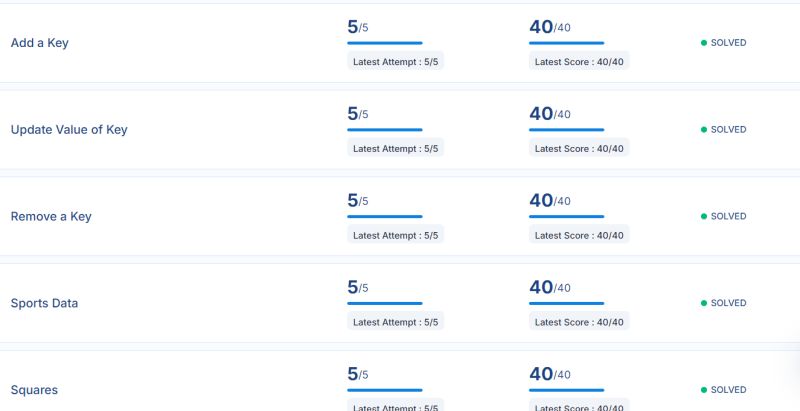The image size is (800, 411).
Task: Open the Add a Key problem
Action: (x=39, y=43)
